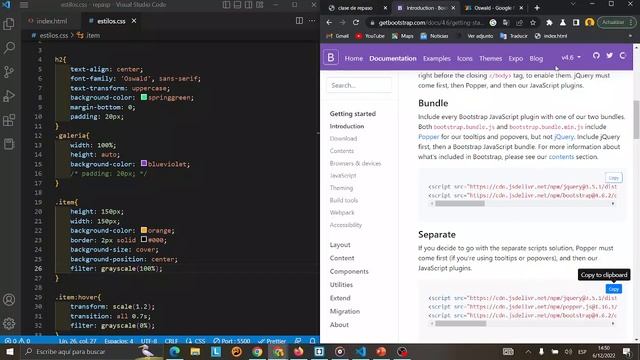Click the Prettier status bar item
This screenshot has height=360, width=640.
tap(272, 341)
